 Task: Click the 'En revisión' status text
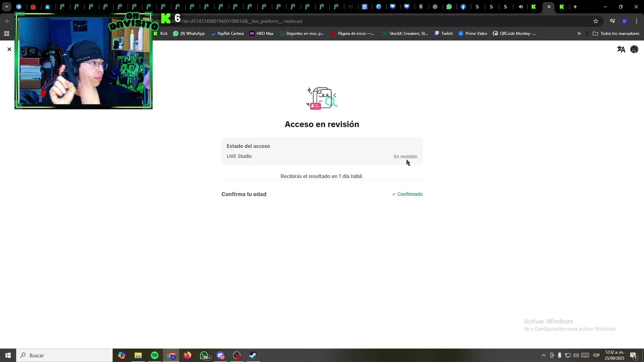coord(406,156)
